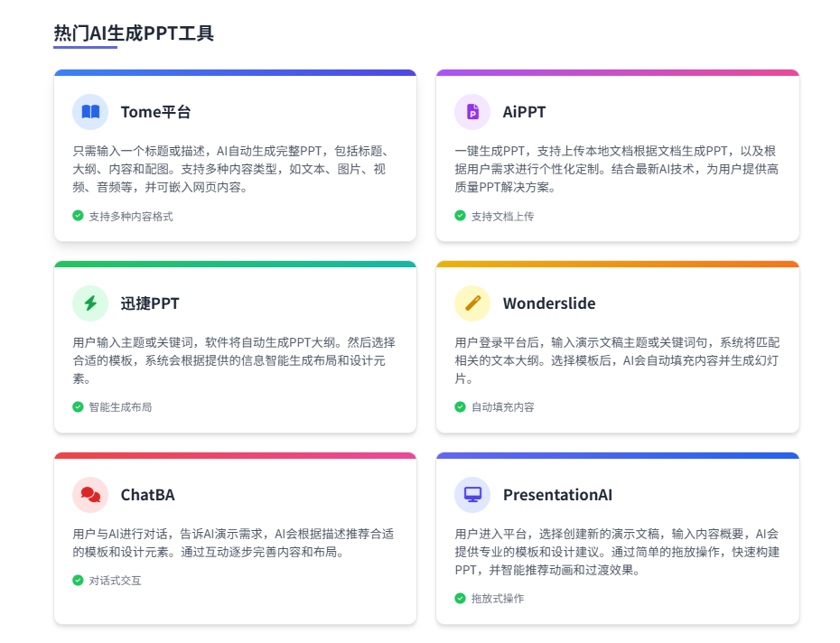This screenshot has width=840, height=643.
Task: Click the ChatBA description starting 用户与AI进行对话
Action: tap(234, 543)
